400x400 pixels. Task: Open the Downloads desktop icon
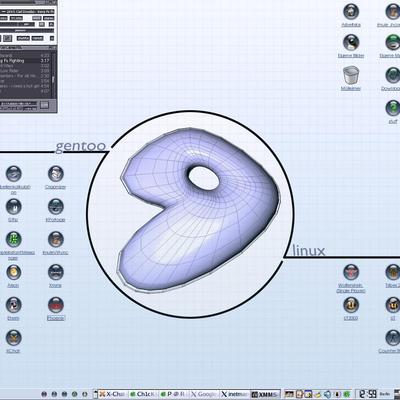coord(393,75)
